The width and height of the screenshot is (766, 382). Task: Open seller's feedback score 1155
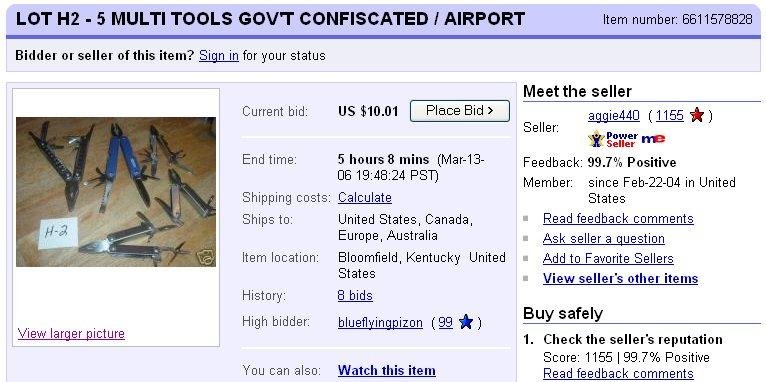pyautogui.click(x=669, y=116)
